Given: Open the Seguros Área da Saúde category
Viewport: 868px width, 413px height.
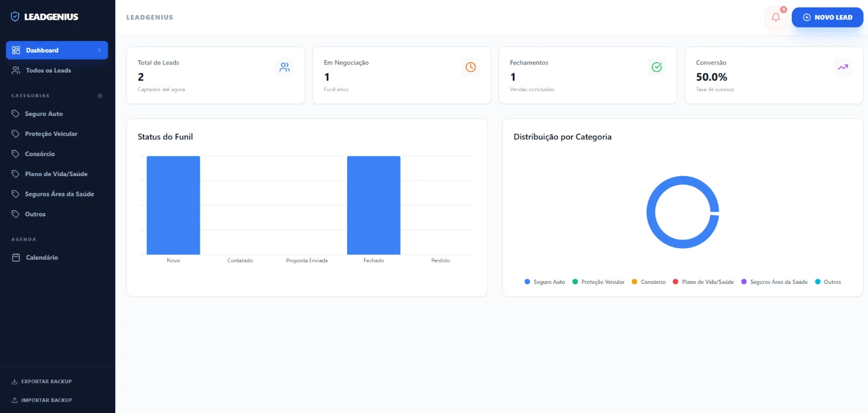Looking at the screenshot, I should [60, 194].
